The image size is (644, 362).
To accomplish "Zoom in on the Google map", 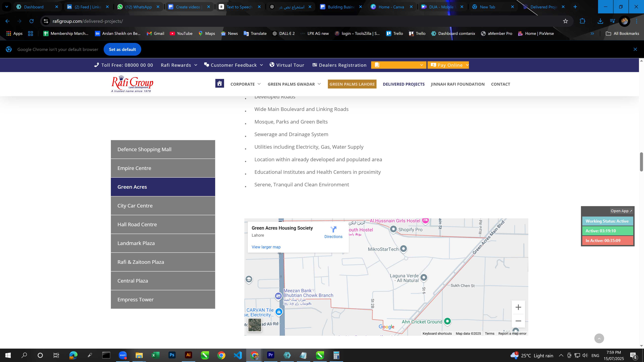I will tap(518, 307).
